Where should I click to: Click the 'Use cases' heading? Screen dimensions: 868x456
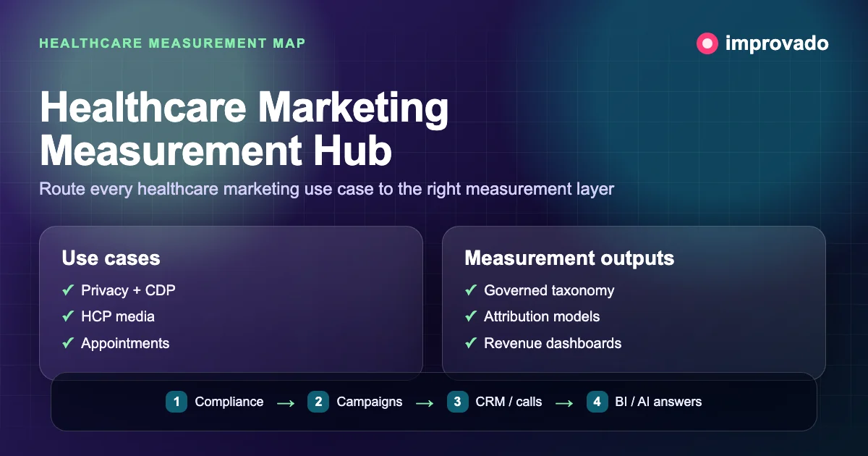pyautogui.click(x=111, y=258)
